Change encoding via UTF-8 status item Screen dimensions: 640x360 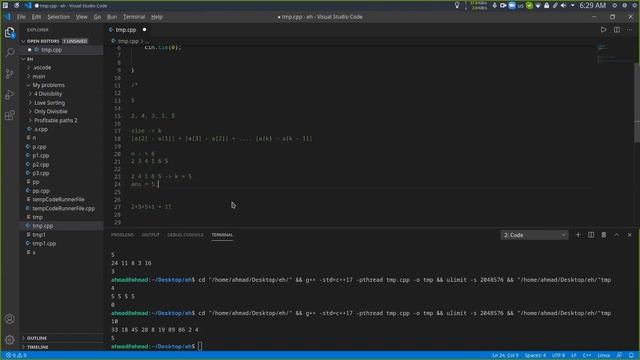click(558, 356)
